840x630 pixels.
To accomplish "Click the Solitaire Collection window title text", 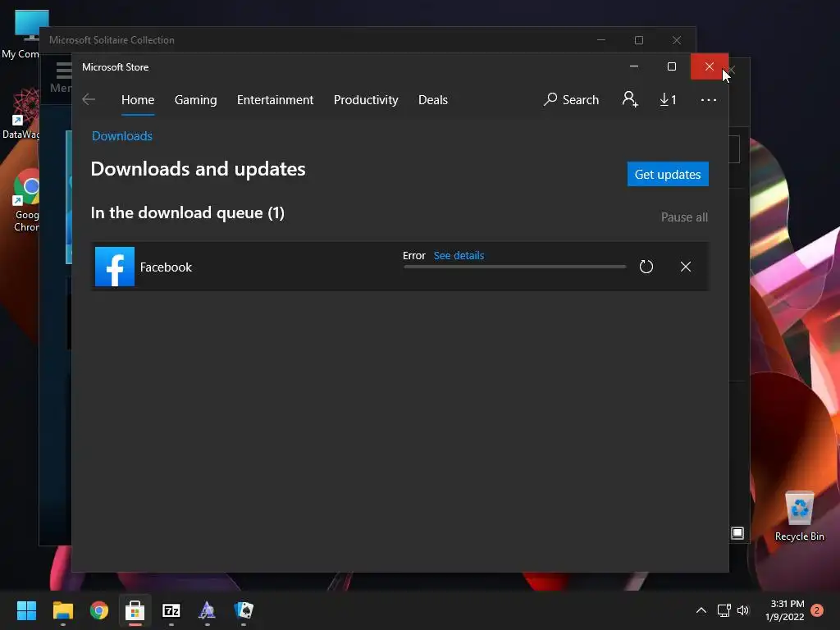I will pos(112,40).
